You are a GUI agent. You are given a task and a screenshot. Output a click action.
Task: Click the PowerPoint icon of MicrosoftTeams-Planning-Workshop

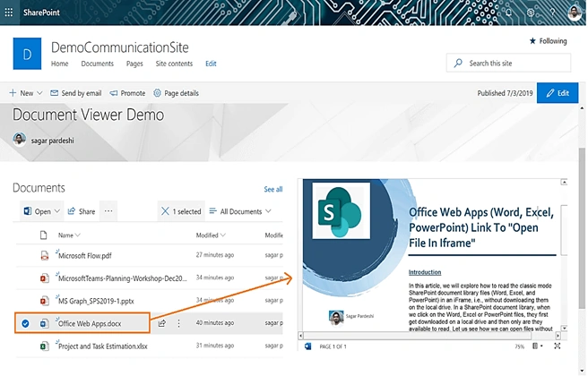[44, 278]
